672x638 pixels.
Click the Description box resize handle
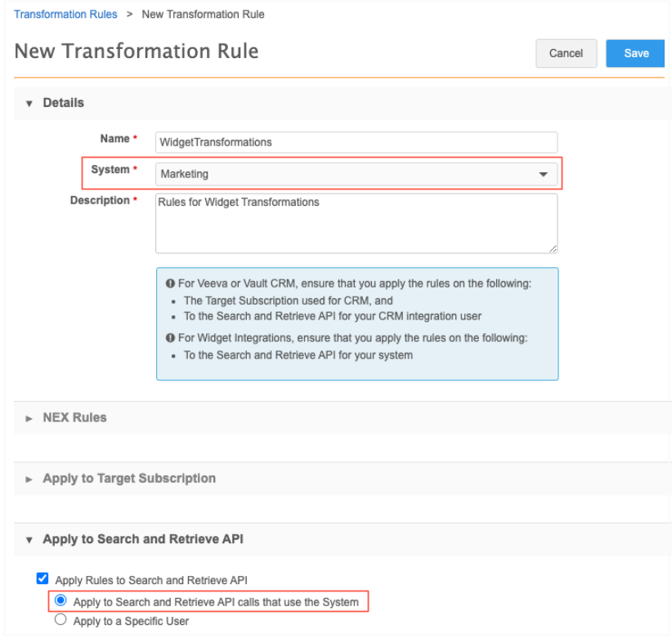[x=553, y=248]
